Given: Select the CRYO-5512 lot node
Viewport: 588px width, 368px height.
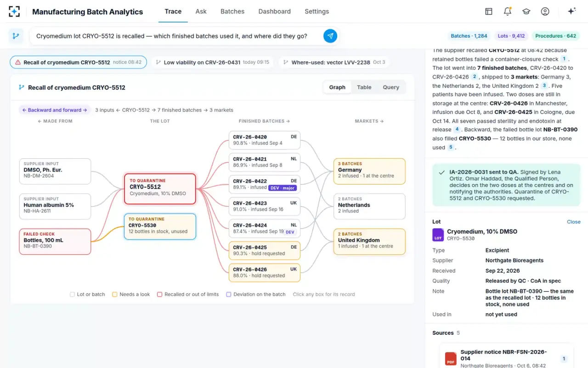Looking at the screenshot, I should pos(160,189).
